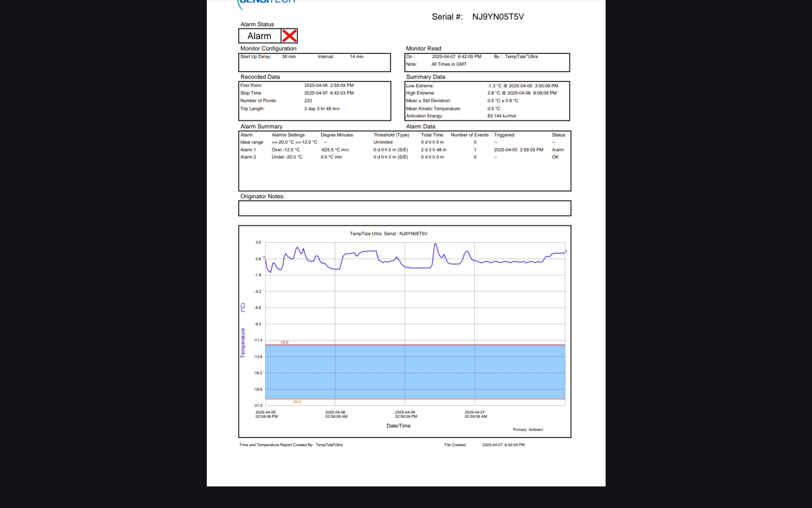Click the Date/Time x-axis label
812x508 pixels.
[398, 426]
